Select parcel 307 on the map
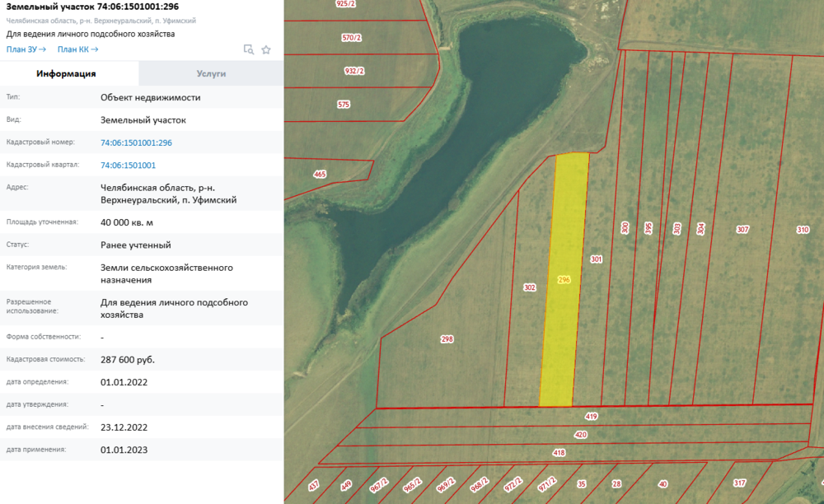This screenshot has height=504, width=824. 742,229
